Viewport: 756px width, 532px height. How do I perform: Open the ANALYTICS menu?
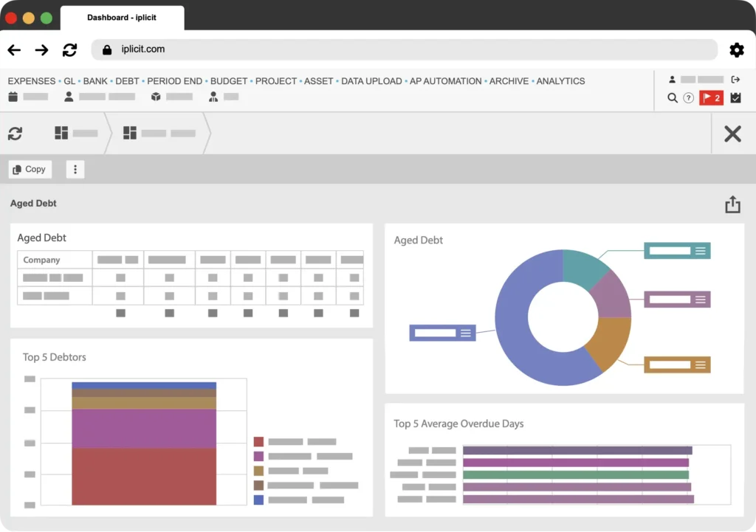[560, 81]
